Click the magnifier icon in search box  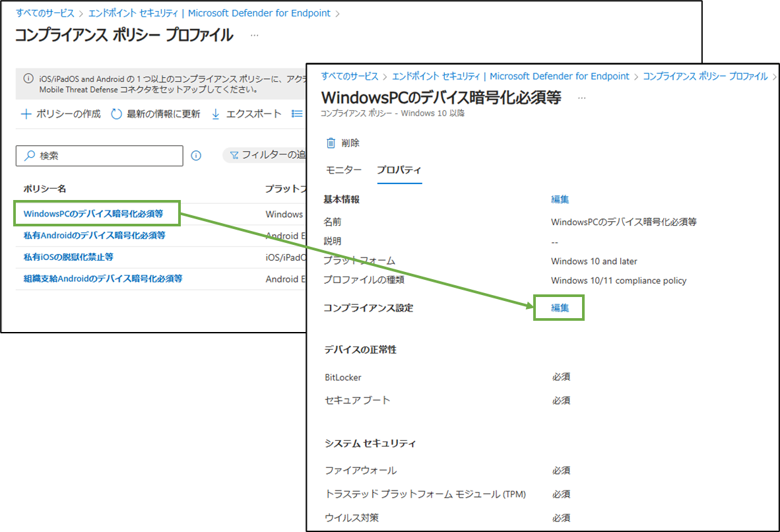[30, 156]
